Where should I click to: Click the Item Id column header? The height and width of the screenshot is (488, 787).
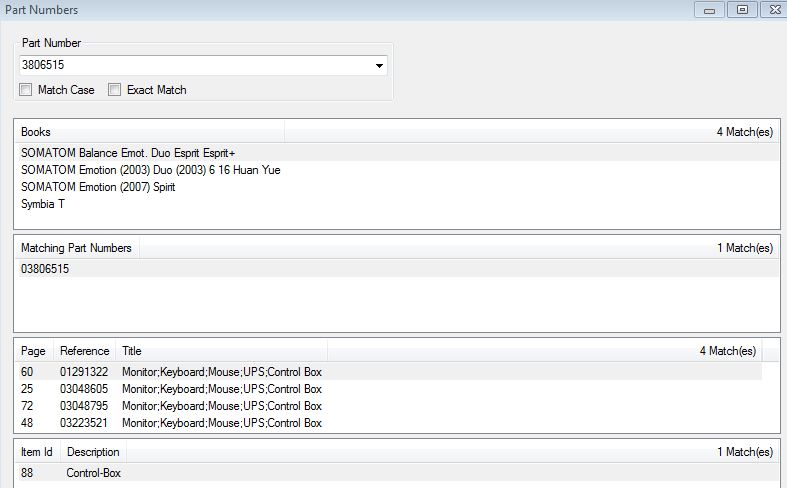37,452
